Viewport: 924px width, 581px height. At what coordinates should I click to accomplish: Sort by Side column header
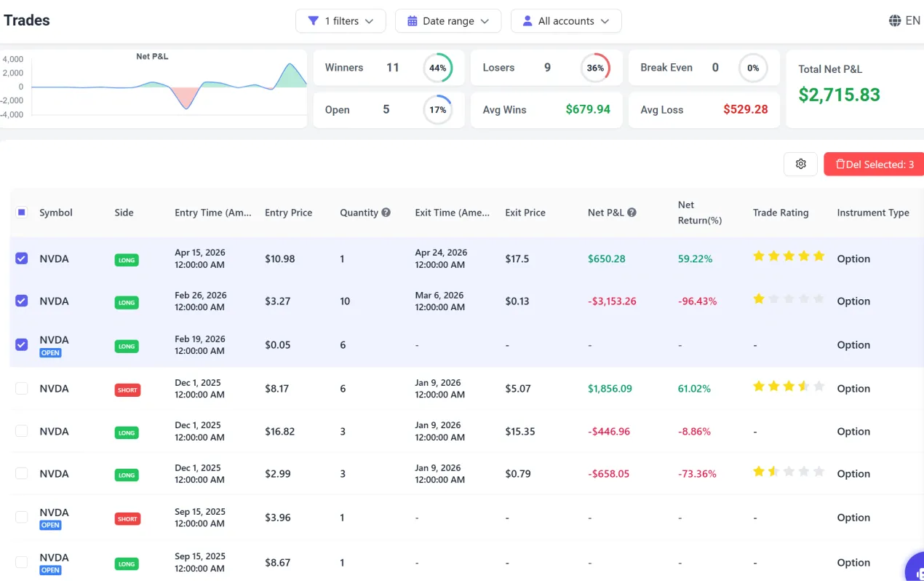tap(124, 213)
